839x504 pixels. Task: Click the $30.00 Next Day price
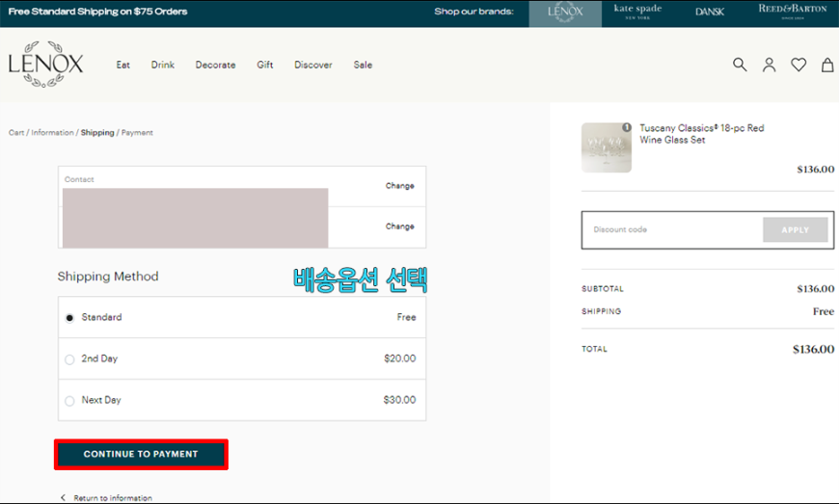point(399,400)
